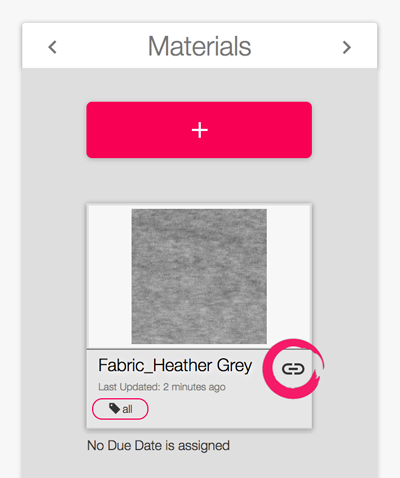Click the word "Grey" in the material title
Screen dimensions: 400x478
tap(234, 366)
